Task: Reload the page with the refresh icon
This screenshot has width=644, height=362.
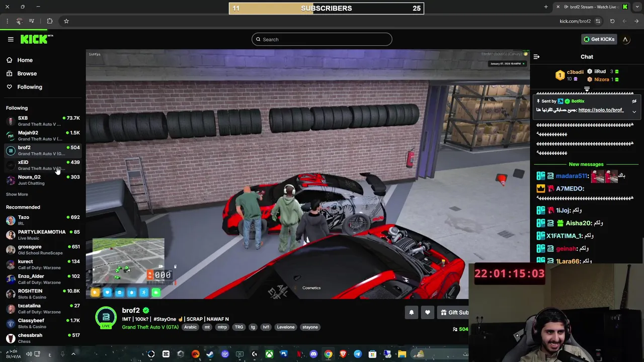Action: (x=612, y=21)
